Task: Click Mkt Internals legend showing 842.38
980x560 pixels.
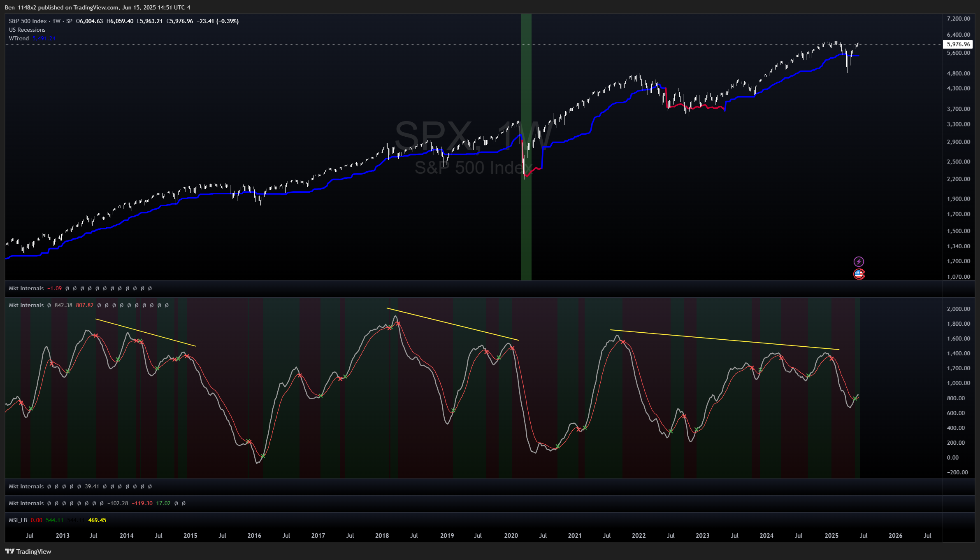Action: 26,305
